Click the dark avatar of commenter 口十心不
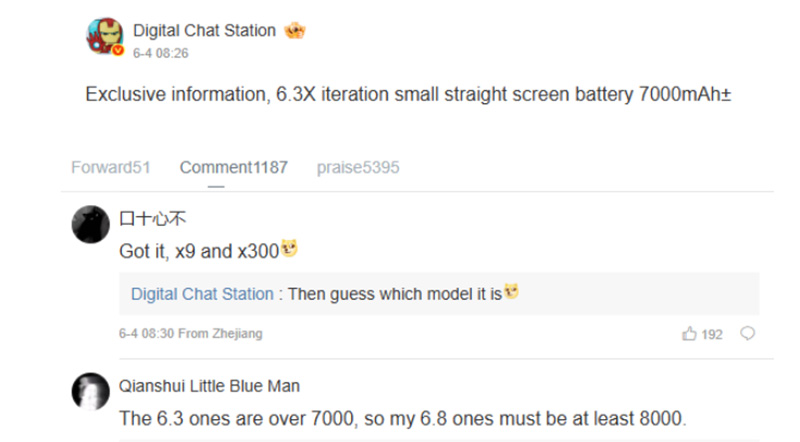 click(90, 224)
